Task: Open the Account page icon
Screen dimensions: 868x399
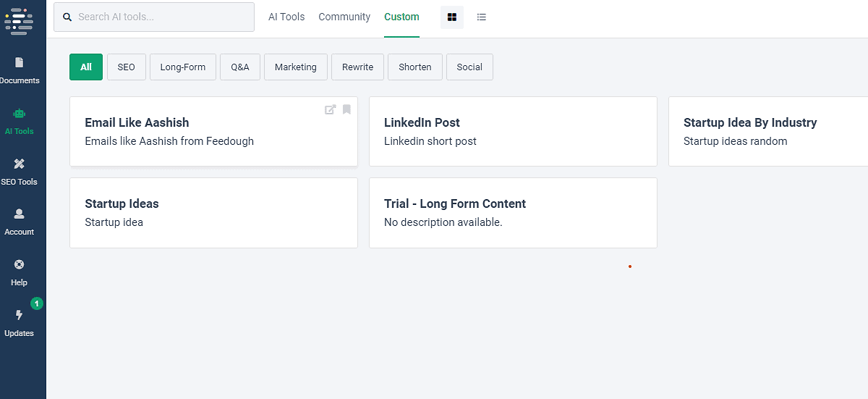Action: [x=20, y=214]
